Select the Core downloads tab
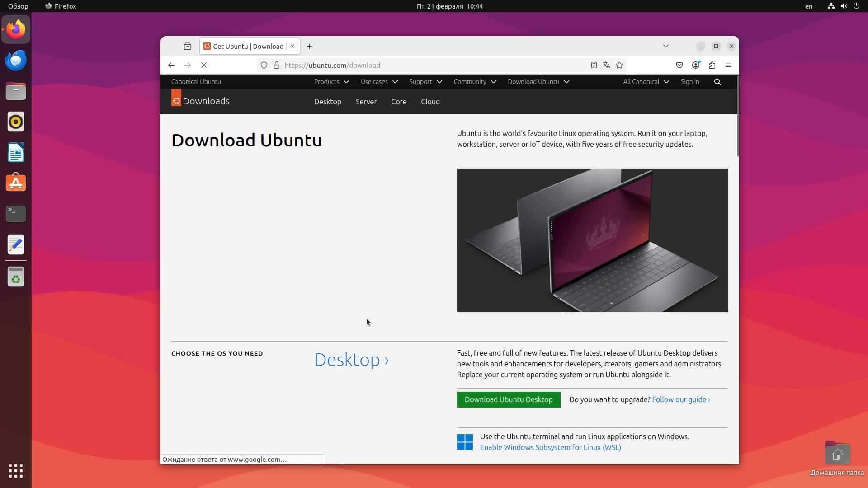The height and width of the screenshot is (488, 868). click(399, 102)
